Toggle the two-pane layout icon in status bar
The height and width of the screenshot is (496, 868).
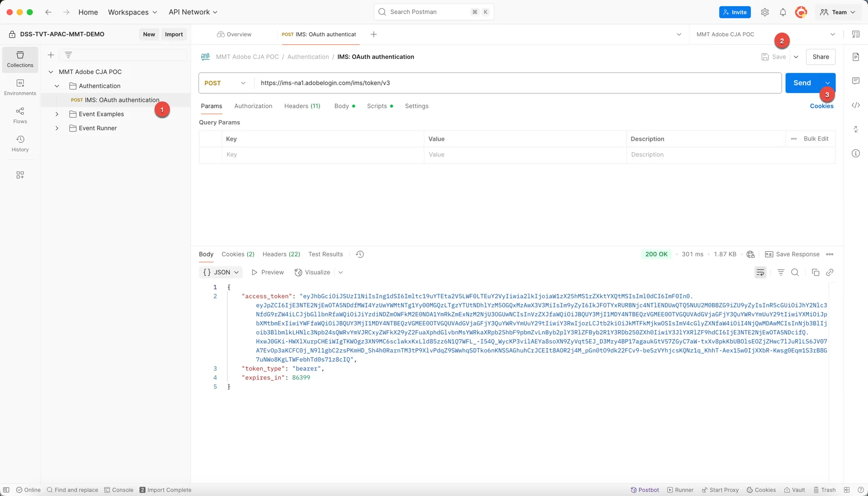(847, 490)
